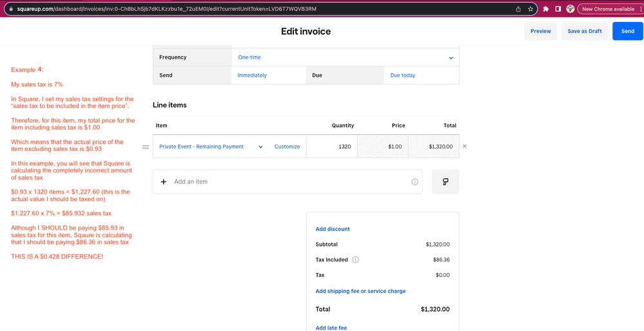The width and height of the screenshot is (644, 331).
Task: Remove the Private Event line item
Action: 465,146
